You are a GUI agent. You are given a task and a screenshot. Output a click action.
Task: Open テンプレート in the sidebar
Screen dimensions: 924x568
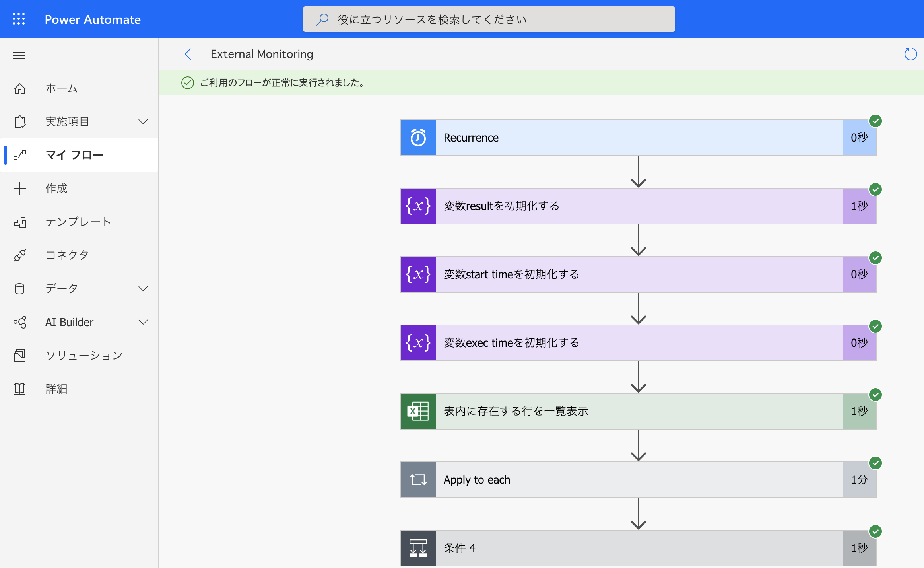click(79, 222)
